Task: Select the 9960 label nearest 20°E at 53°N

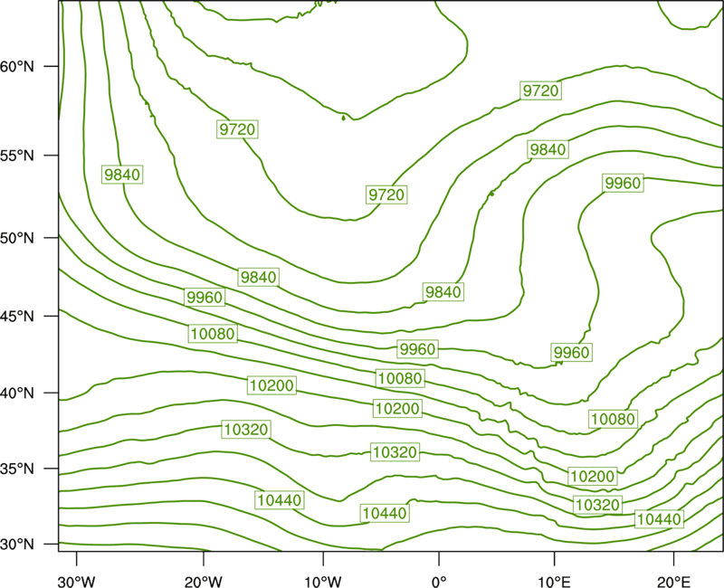Action: (x=623, y=184)
